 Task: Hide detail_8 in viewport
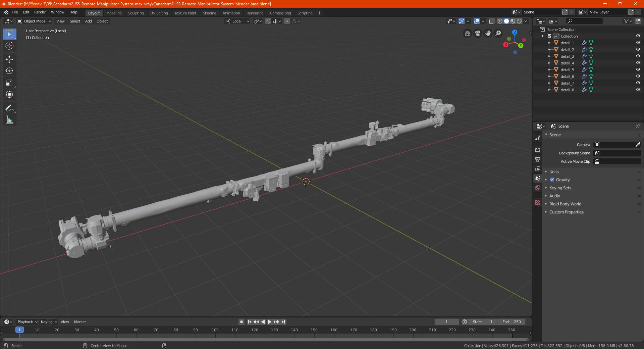[x=638, y=90]
